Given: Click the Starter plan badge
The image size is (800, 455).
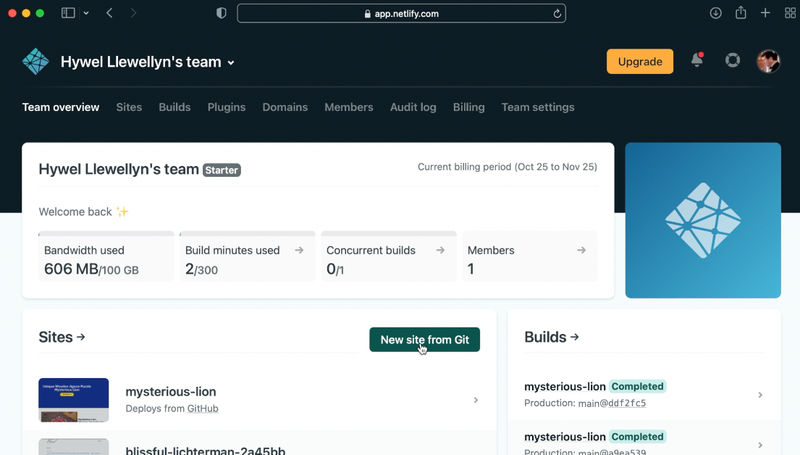Looking at the screenshot, I should click(x=222, y=170).
